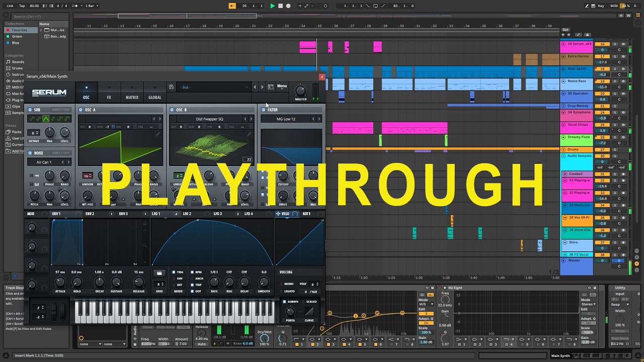Switch Serum to the MATRIX tab

[132, 93]
